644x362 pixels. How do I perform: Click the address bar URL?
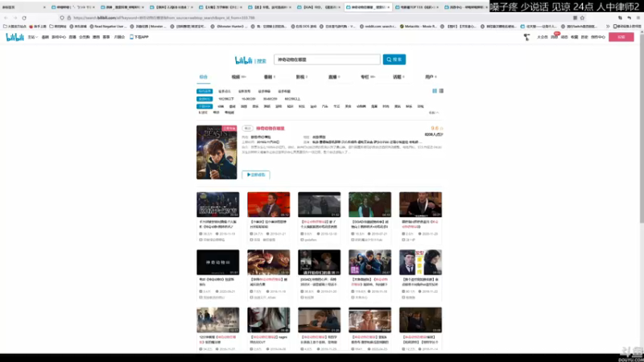click(164, 18)
